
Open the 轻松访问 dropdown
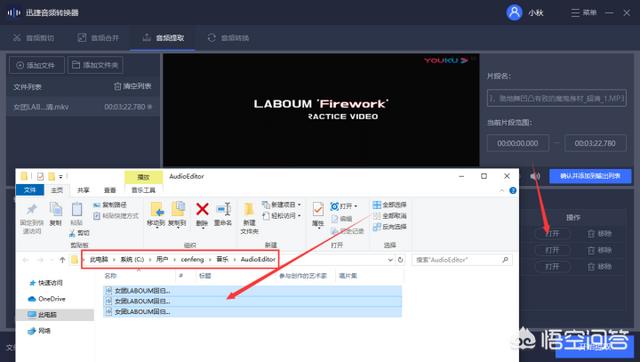point(282,215)
